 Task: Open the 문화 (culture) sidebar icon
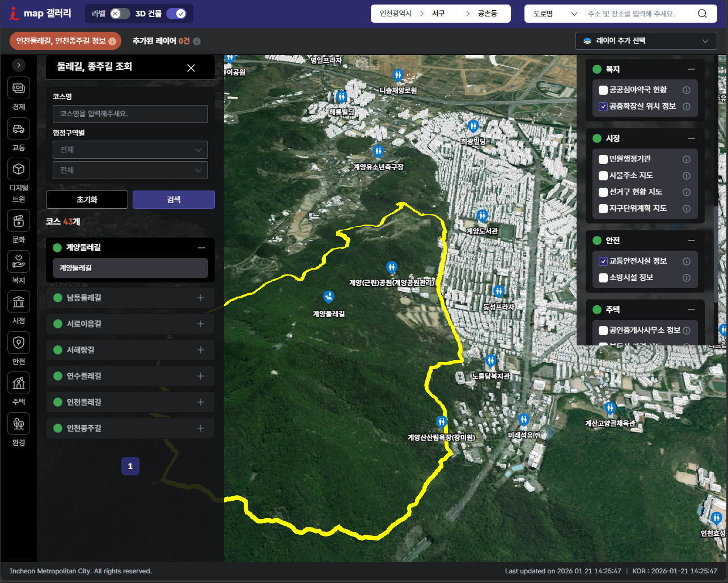[19, 221]
